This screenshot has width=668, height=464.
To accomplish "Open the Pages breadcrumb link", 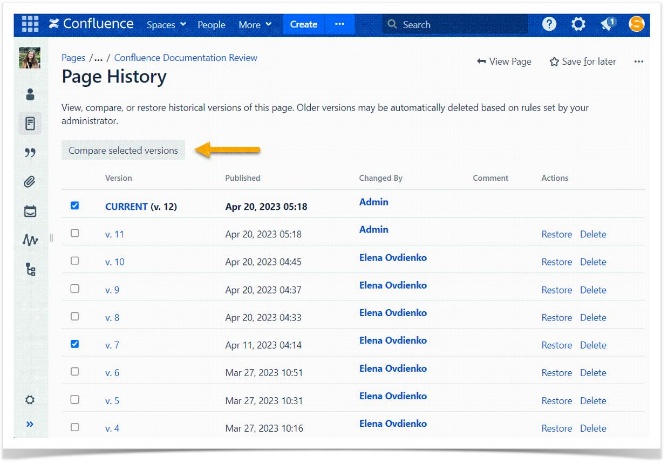I will [73, 58].
